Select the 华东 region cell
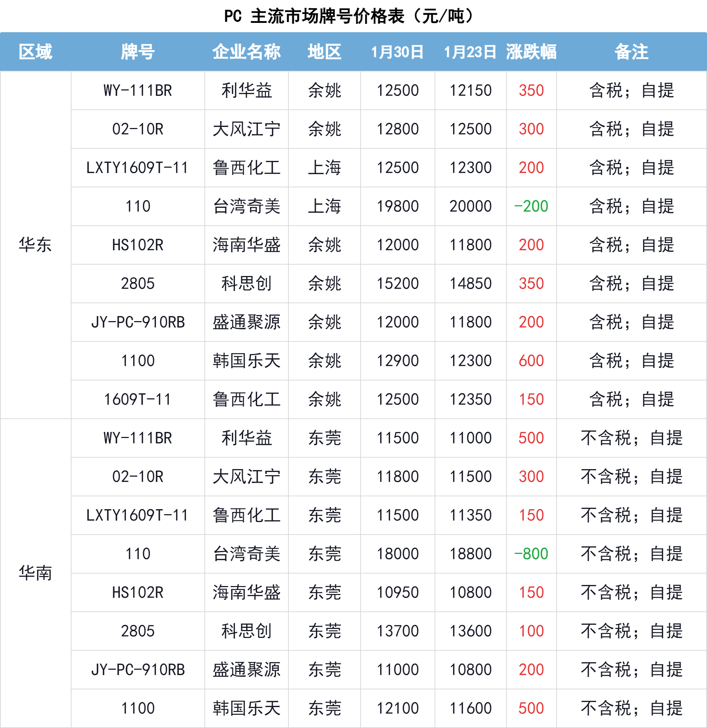The height and width of the screenshot is (728, 707). [35, 245]
